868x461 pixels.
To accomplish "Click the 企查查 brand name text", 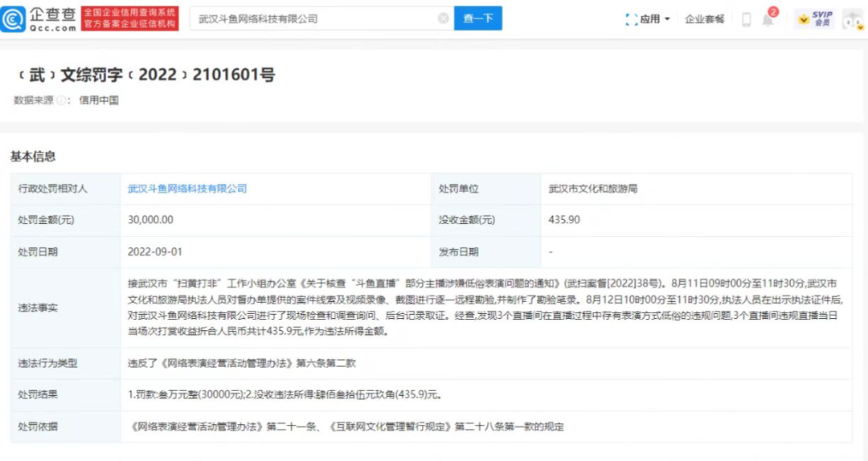I will click(x=52, y=14).
